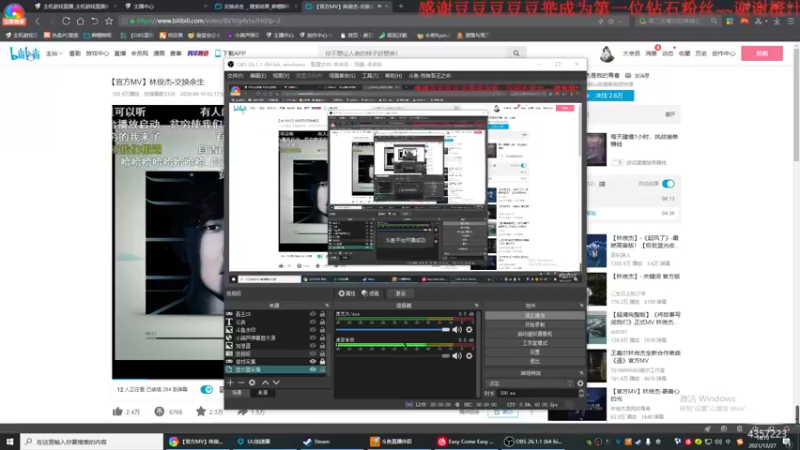This screenshot has height=450, width=800.
Task: Open the scene transition gear settings in OBS
Action: click(580, 383)
